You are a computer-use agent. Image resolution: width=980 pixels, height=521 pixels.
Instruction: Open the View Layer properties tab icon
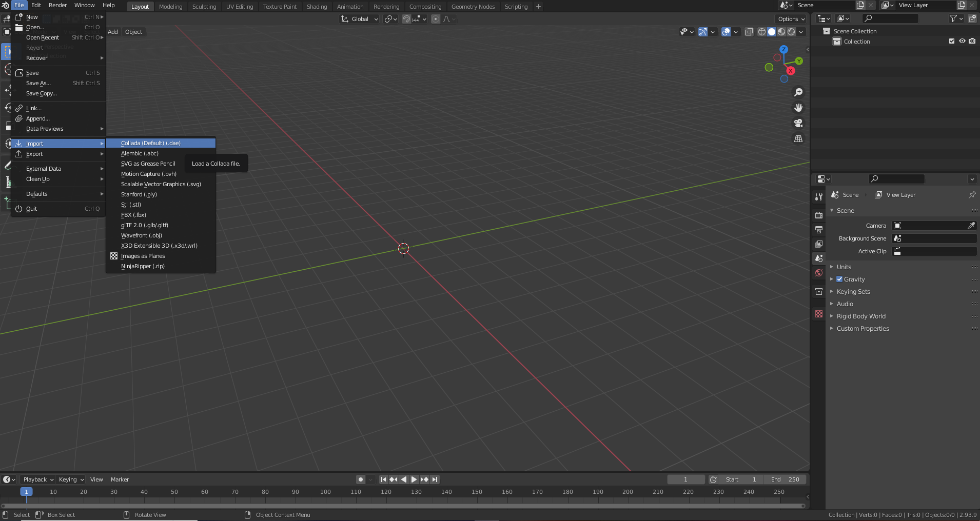coord(819,244)
